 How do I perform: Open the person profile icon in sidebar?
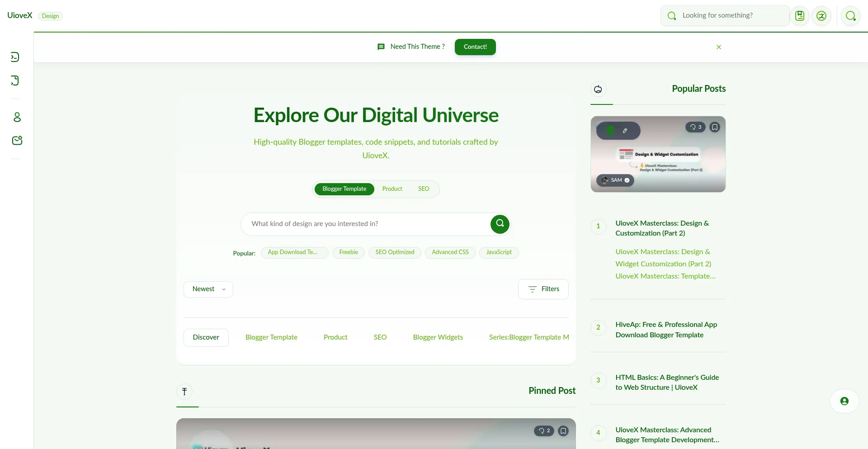click(17, 117)
